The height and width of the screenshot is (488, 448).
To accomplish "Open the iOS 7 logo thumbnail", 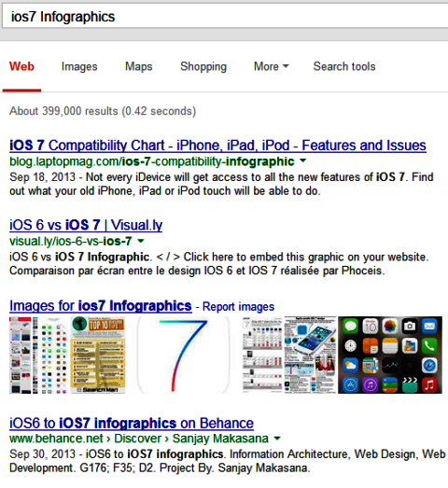I will coord(183,356).
